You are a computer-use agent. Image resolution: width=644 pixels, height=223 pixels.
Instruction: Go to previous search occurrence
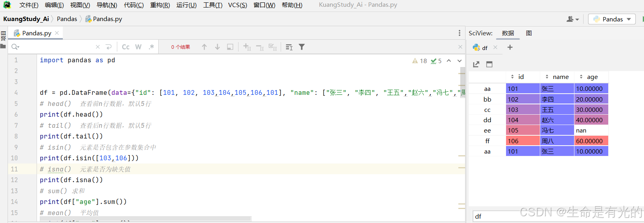click(x=204, y=47)
